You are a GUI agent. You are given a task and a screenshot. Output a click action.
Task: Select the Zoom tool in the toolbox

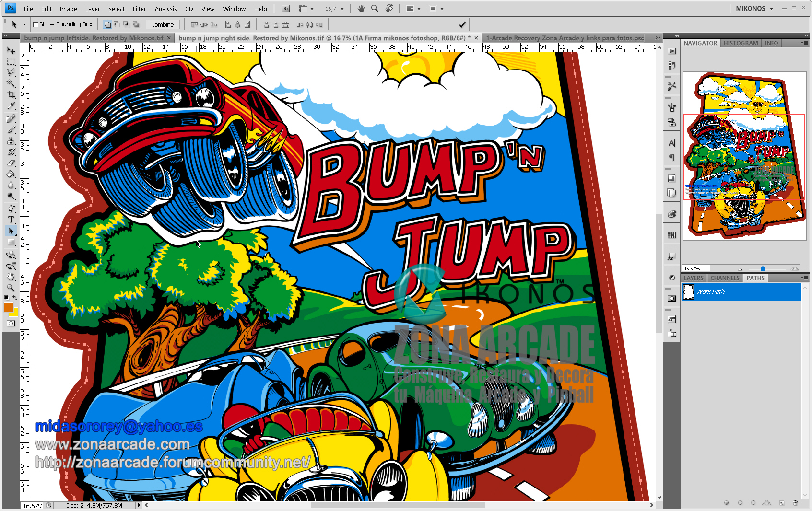(x=11, y=288)
